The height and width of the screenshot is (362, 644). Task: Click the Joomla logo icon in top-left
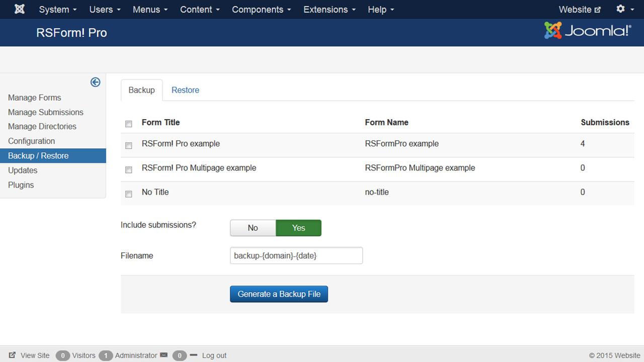coord(20,10)
